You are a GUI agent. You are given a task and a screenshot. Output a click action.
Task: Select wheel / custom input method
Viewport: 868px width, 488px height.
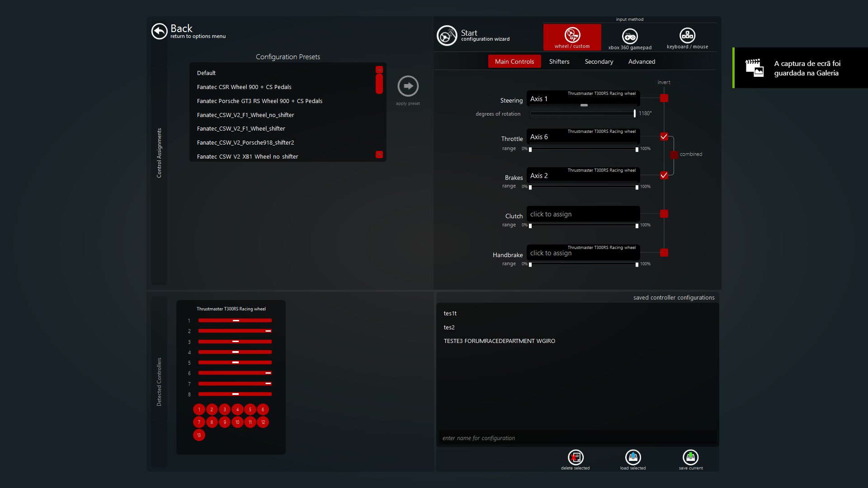572,37
